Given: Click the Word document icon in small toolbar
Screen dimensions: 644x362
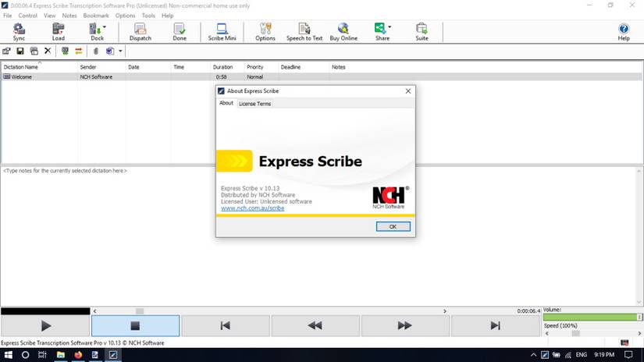Looking at the screenshot, I should 109,51.
